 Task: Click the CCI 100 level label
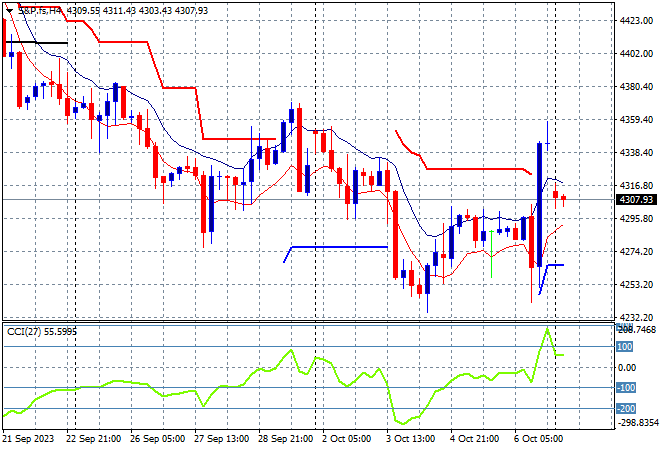click(624, 347)
